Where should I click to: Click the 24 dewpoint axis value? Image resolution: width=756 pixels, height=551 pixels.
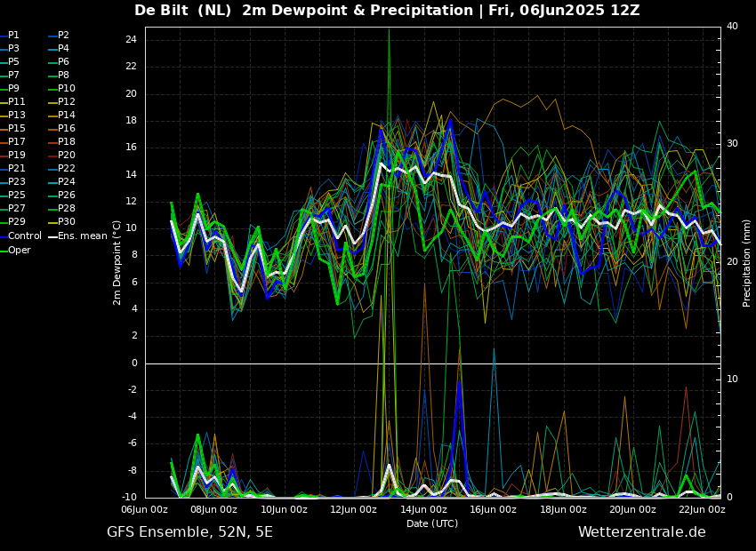pos(131,40)
